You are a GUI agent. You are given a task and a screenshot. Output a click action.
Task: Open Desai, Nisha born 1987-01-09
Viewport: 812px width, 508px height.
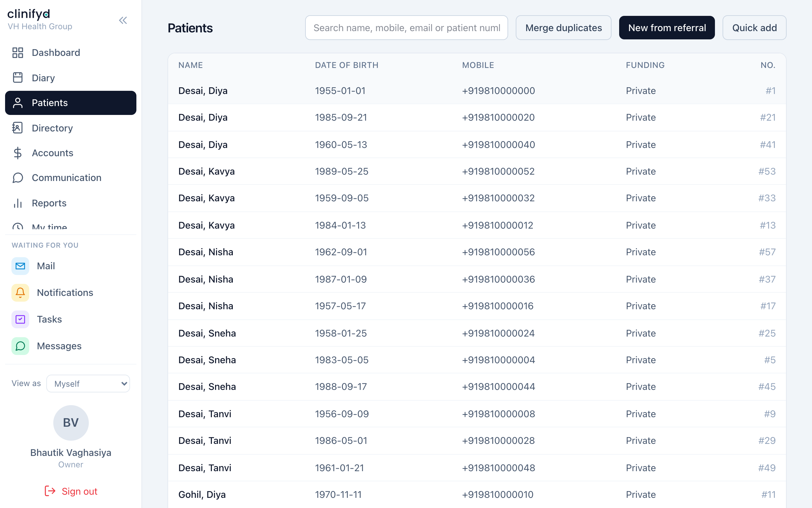click(477, 279)
